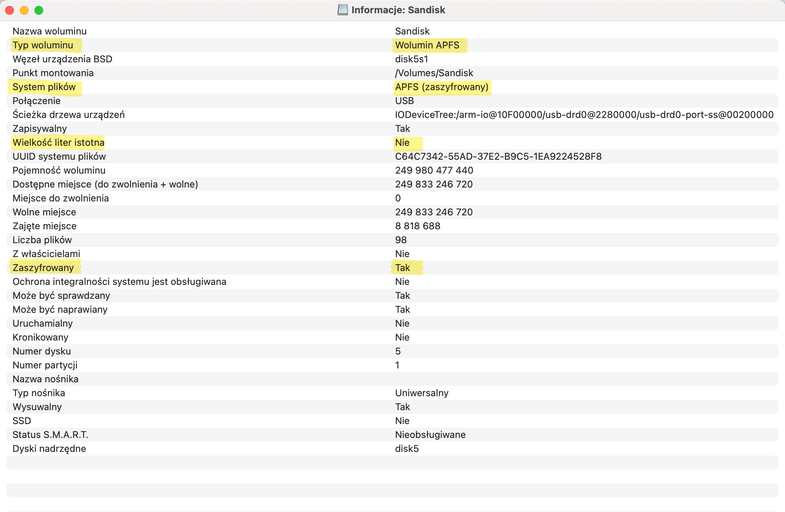The height and width of the screenshot is (512, 785).
Task: Click the 'Nazwa nośnika' label
Action: click(x=46, y=379)
